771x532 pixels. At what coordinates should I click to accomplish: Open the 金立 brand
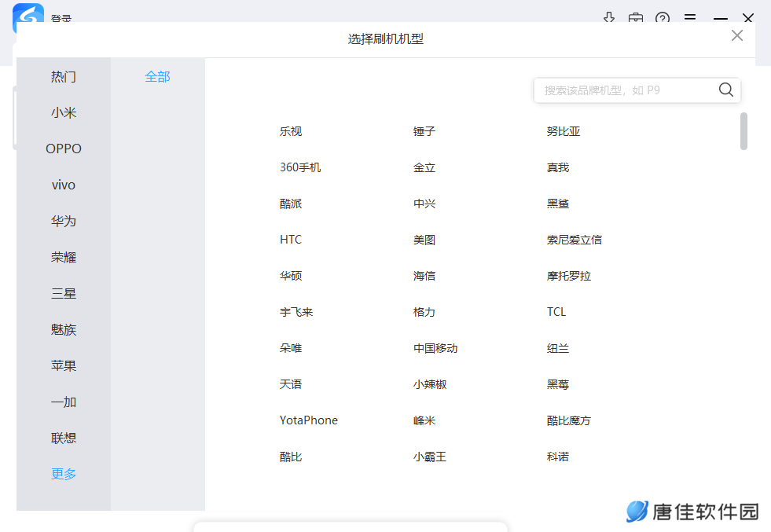424,167
